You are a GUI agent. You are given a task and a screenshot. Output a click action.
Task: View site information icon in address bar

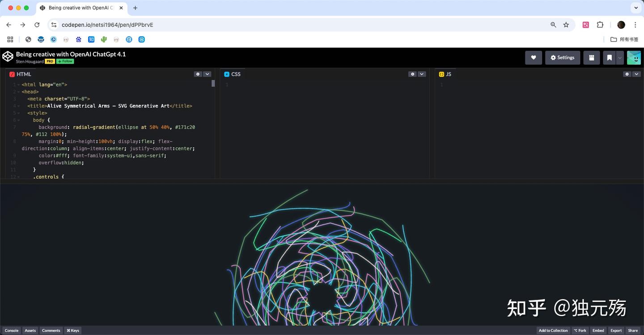[x=54, y=25]
